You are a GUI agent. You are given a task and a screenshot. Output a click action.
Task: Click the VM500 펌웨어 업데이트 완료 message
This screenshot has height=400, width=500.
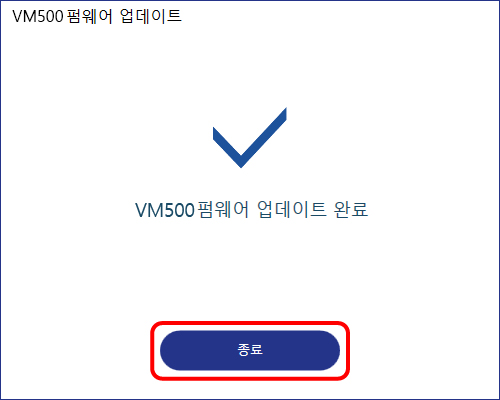(x=251, y=210)
